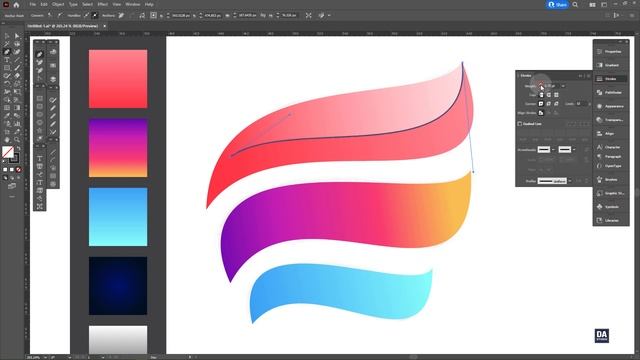Click the miter Limit input field
This screenshot has width=640, height=360.
tap(581, 104)
